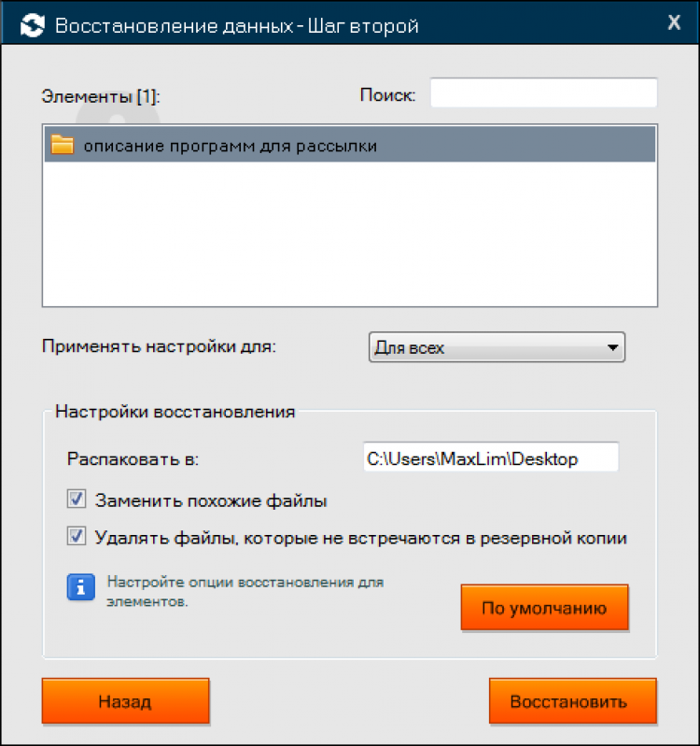Click the "Поиск:" label
The image size is (700, 746).
pos(387,95)
